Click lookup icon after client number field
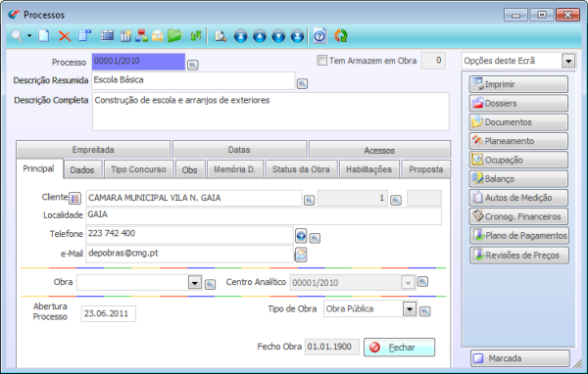Viewport: 588px width, 374px height. [x=396, y=200]
